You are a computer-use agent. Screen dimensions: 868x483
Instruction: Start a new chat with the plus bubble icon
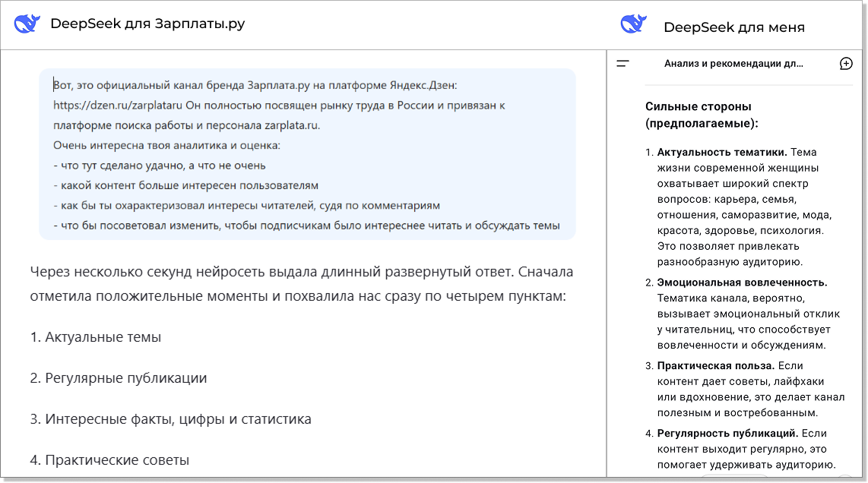click(846, 64)
